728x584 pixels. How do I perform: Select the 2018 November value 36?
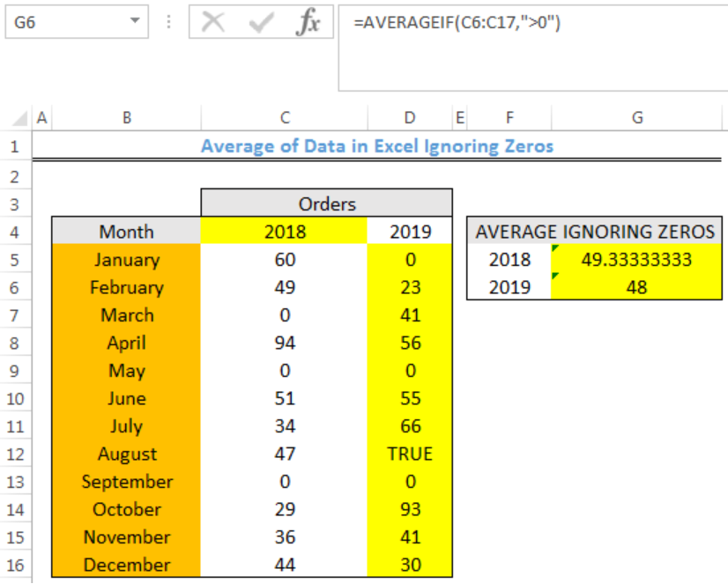click(285, 536)
